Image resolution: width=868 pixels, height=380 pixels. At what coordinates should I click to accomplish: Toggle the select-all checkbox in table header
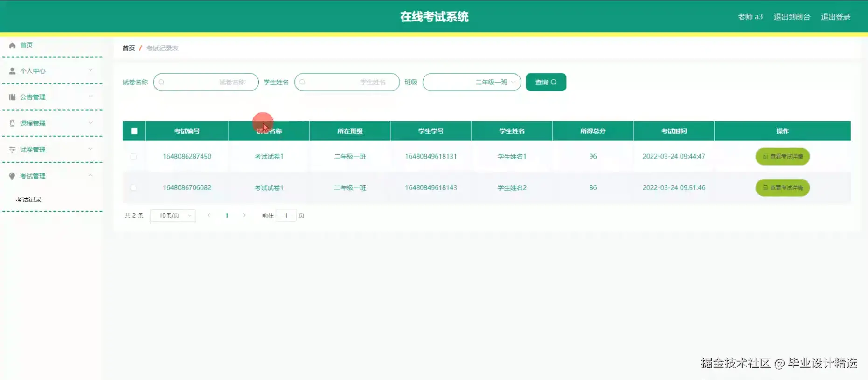(x=134, y=131)
